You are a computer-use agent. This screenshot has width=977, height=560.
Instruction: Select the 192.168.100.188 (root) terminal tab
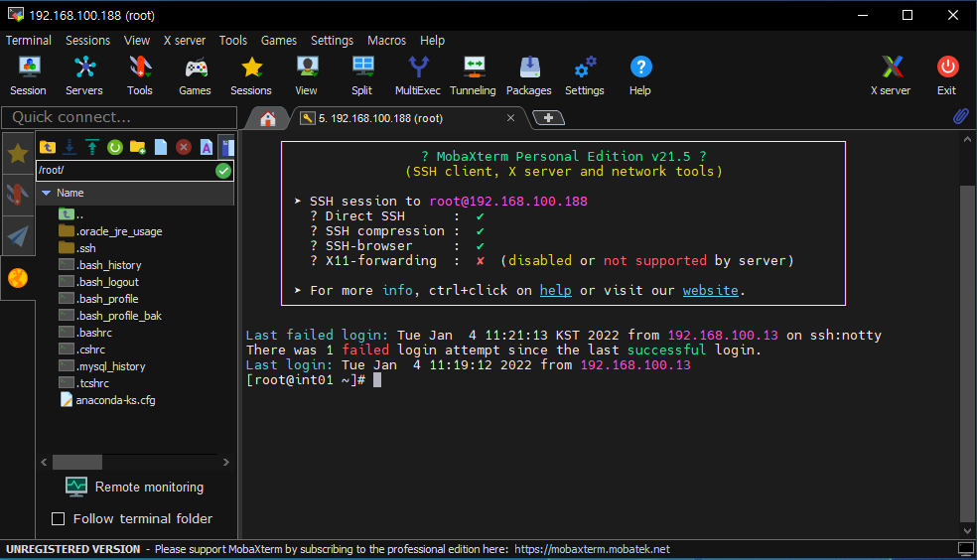pyautogui.click(x=380, y=118)
